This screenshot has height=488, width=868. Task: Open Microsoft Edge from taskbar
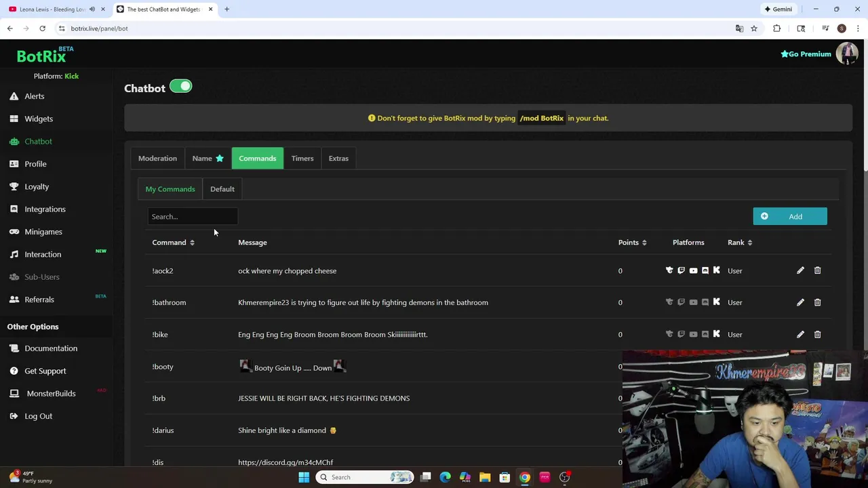446,477
